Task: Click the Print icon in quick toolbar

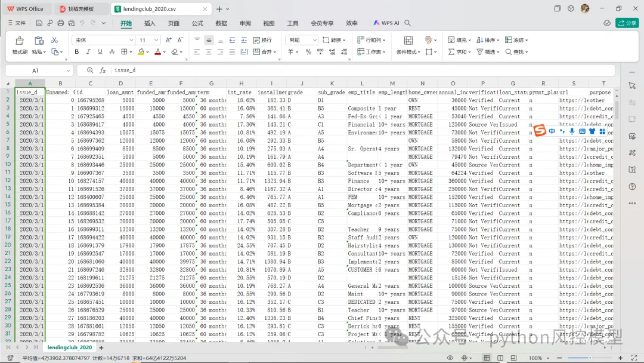Action: tap(60, 23)
